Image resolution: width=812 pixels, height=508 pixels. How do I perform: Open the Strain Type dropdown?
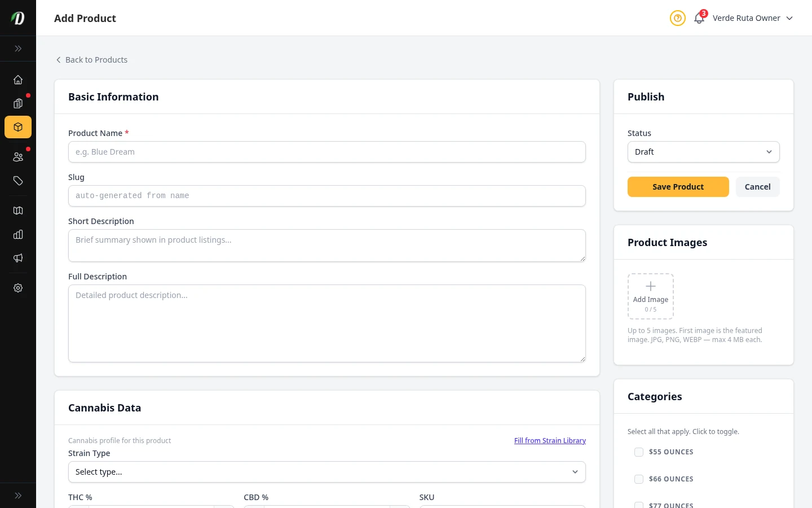click(x=327, y=472)
